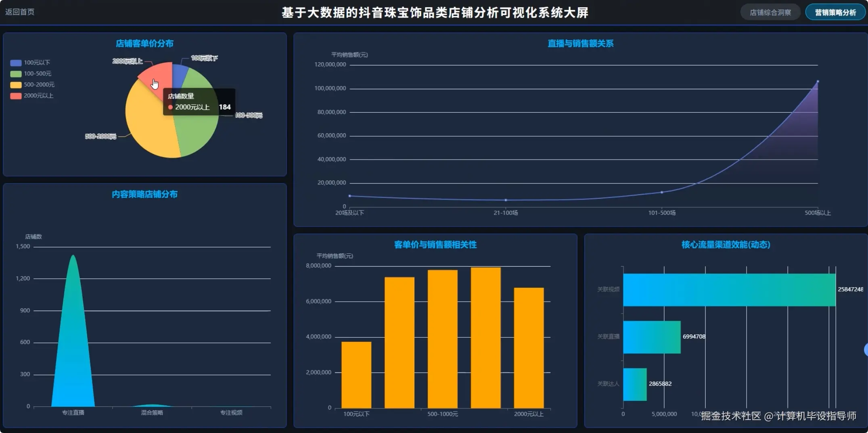Viewport: 868px width, 433px height.
Task: Click the blue 100元以下 legend swatch
Action: [16, 63]
